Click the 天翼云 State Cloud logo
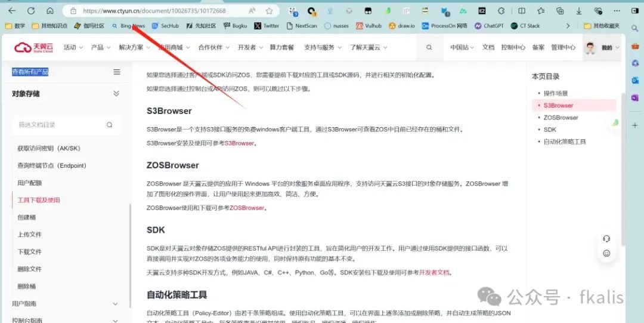The height and width of the screenshot is (323, 644). (x=33, y=48)
